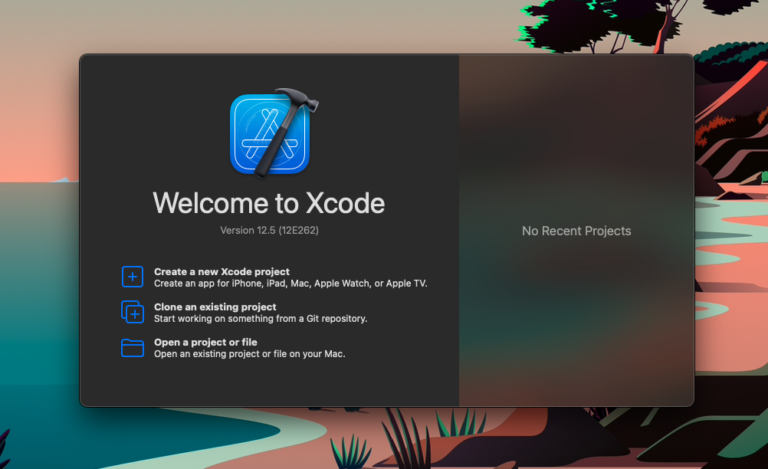The height and width of the screenshot is (469, 768).
Task: Click empty recent projects panel below placeholder
Action: point(576,323)
